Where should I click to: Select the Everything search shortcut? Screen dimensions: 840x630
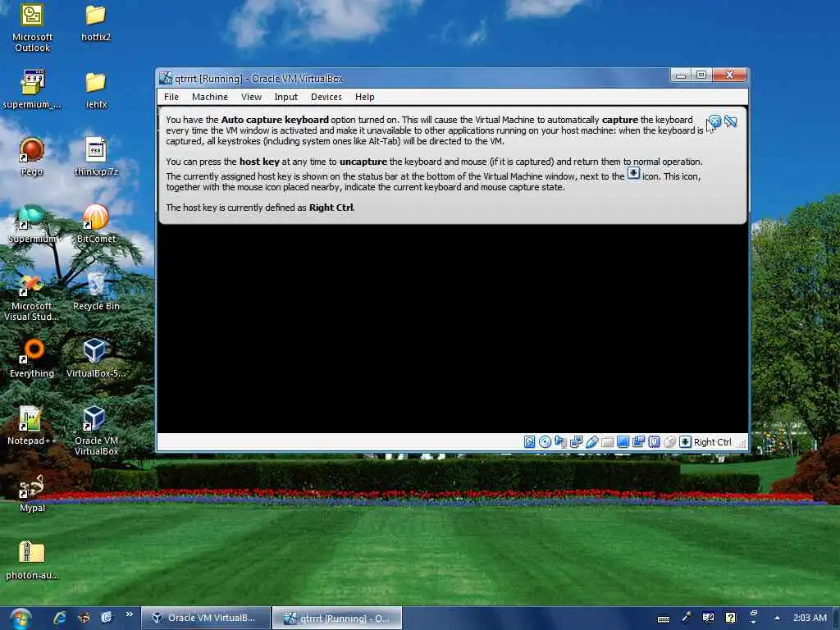tap(32, 359)
